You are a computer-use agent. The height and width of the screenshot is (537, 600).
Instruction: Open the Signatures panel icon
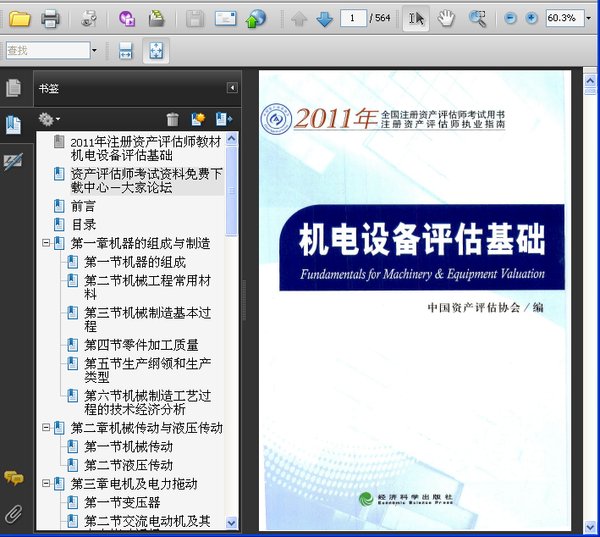click(13, 162)
